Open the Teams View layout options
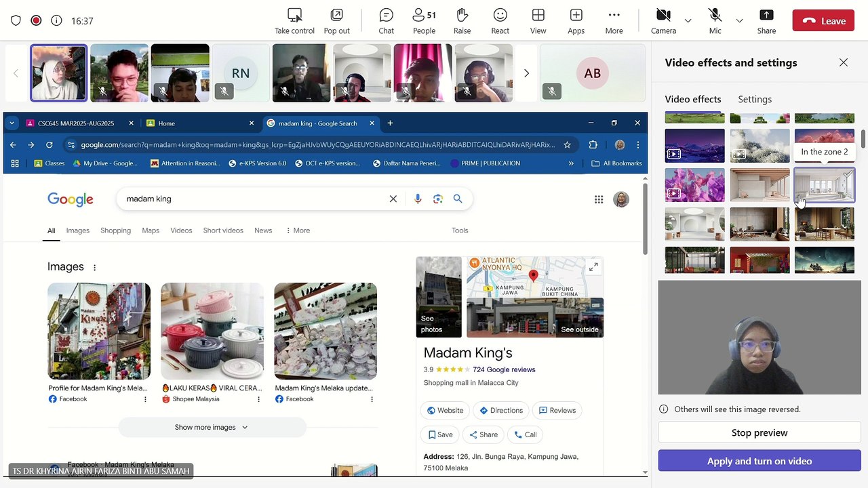This screenshot has width=868, height=488. click(538, 21)
